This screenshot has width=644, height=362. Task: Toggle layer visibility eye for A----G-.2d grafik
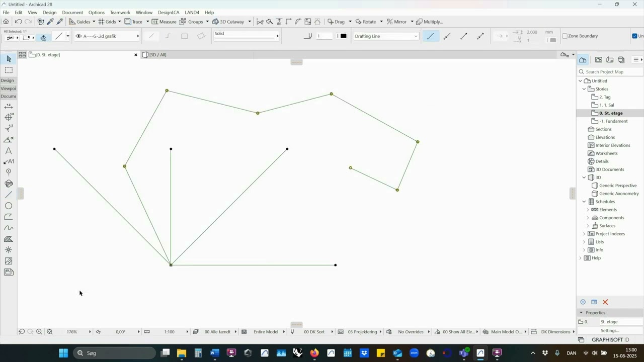click(78, 36)
